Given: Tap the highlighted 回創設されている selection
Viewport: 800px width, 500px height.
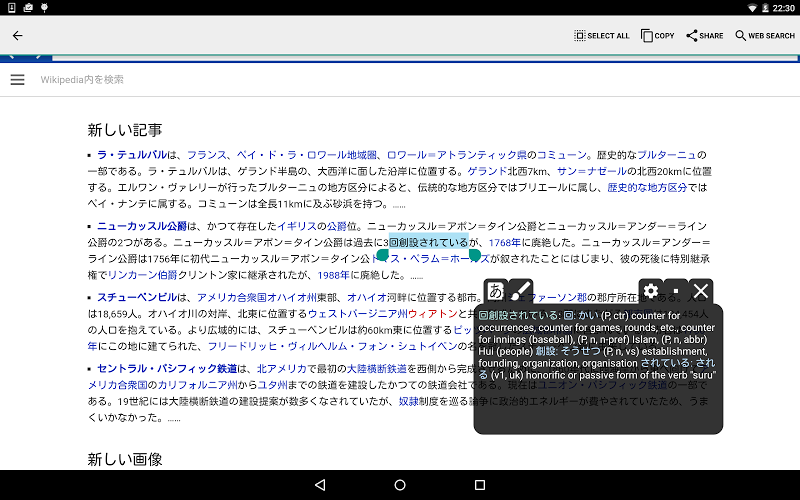Looking at the screenshot, I should (x=429, y=242).
